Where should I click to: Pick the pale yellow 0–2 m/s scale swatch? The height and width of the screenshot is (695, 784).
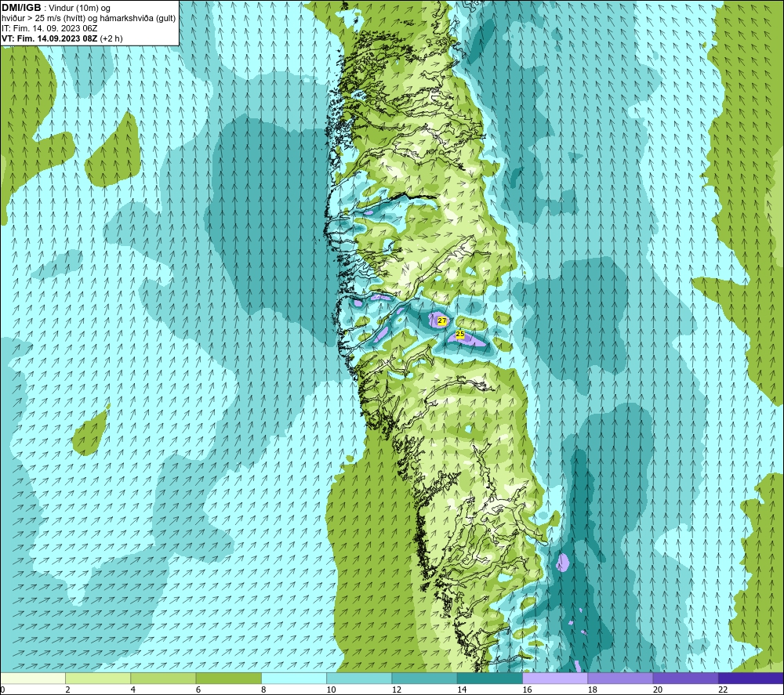[x=32, y=679]
